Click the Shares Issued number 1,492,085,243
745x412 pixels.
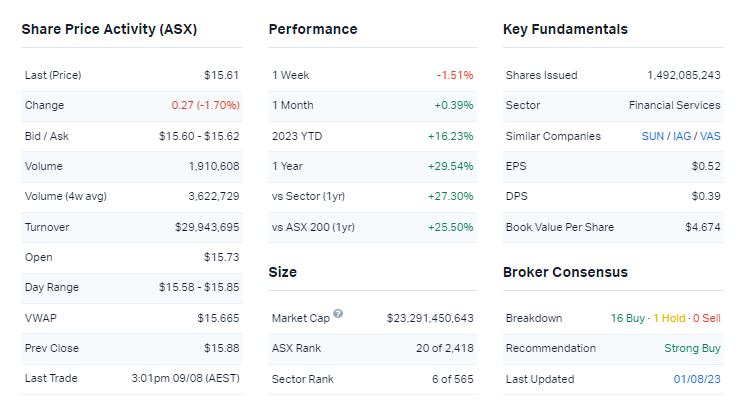(683, 75)
